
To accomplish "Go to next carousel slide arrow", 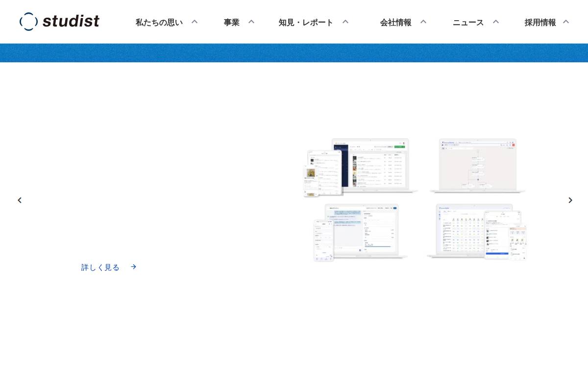I will point(570,200).
